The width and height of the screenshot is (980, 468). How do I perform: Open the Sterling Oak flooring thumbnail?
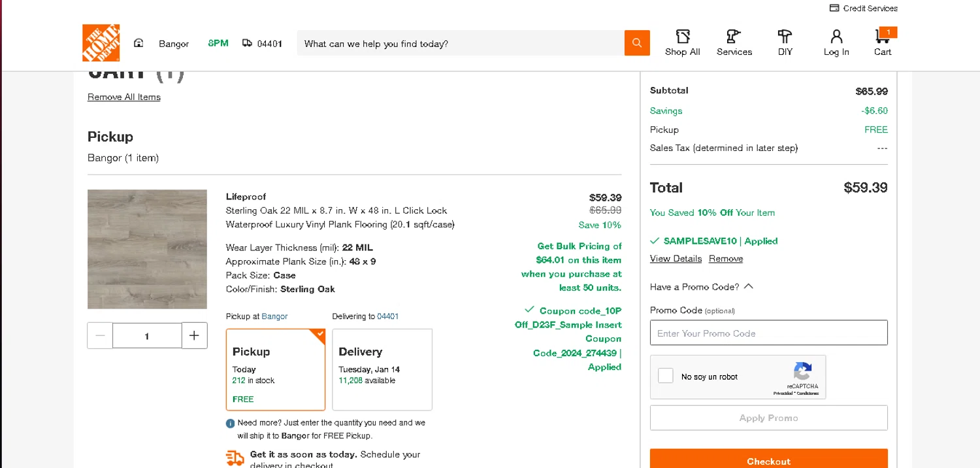coord(147,249)
